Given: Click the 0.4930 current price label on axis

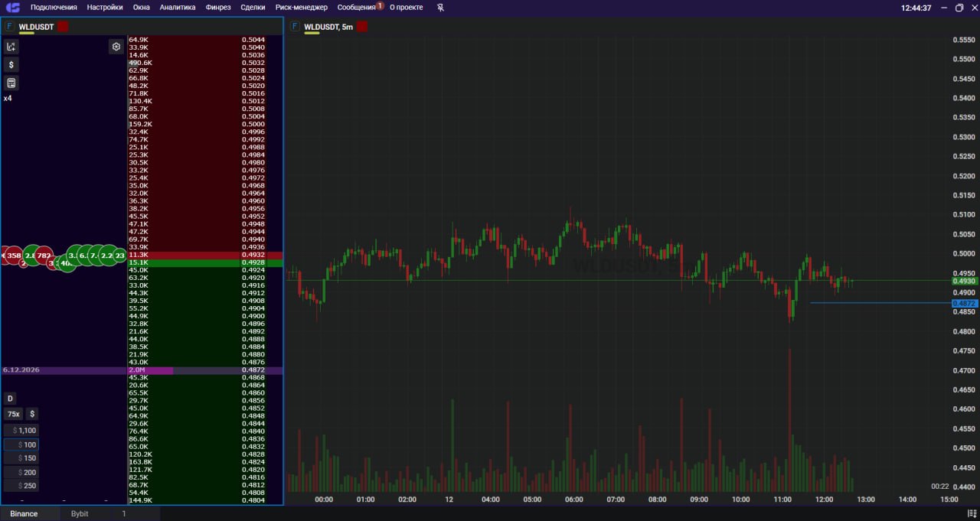Looking at the screenshot, I should (x=965, y=282).
